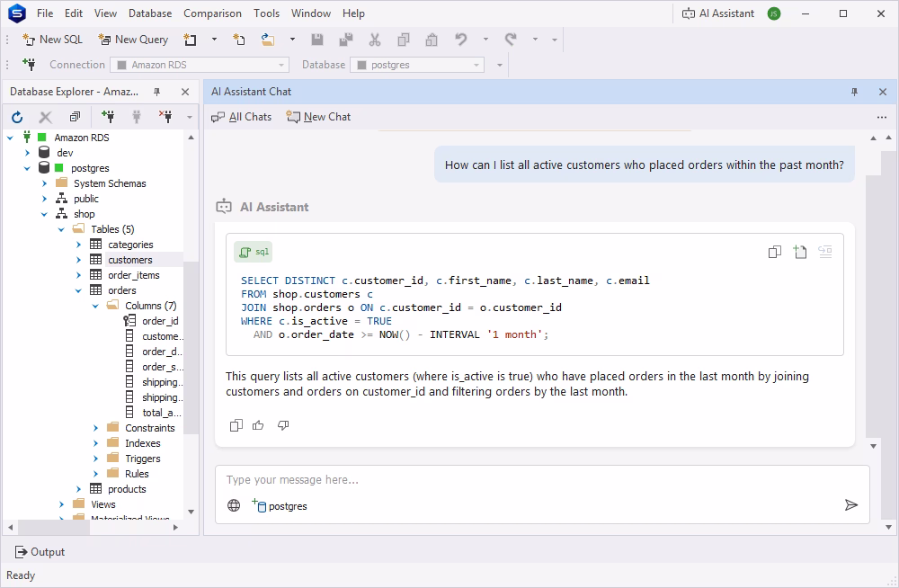Expand the Constraints folder

96,428
